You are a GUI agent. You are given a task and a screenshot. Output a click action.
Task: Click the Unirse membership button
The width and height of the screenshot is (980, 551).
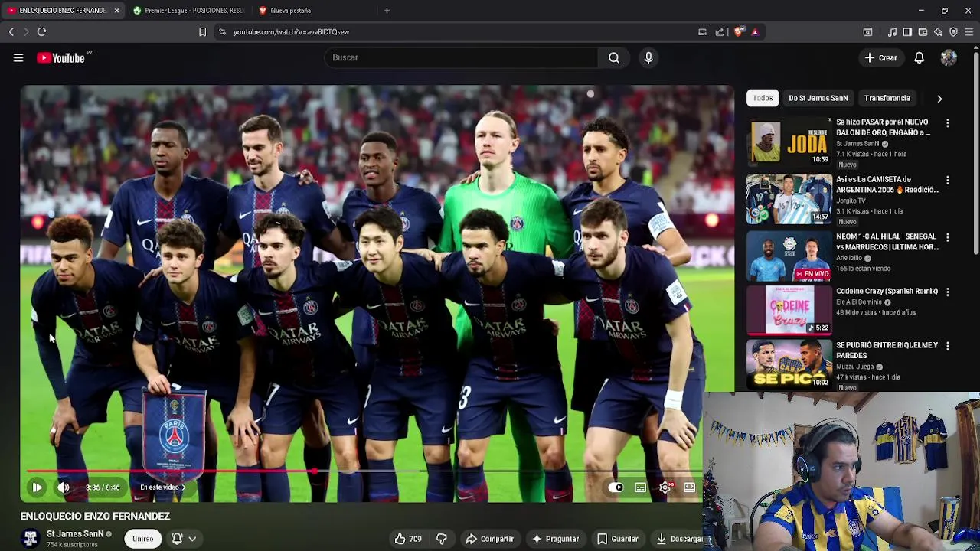(142, 539)
